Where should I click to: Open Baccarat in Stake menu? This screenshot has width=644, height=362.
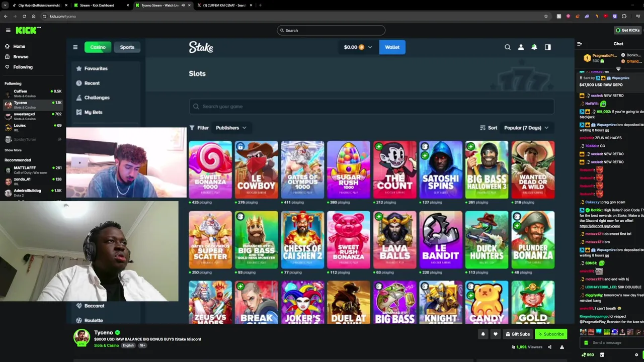click(x=91, y=306)
